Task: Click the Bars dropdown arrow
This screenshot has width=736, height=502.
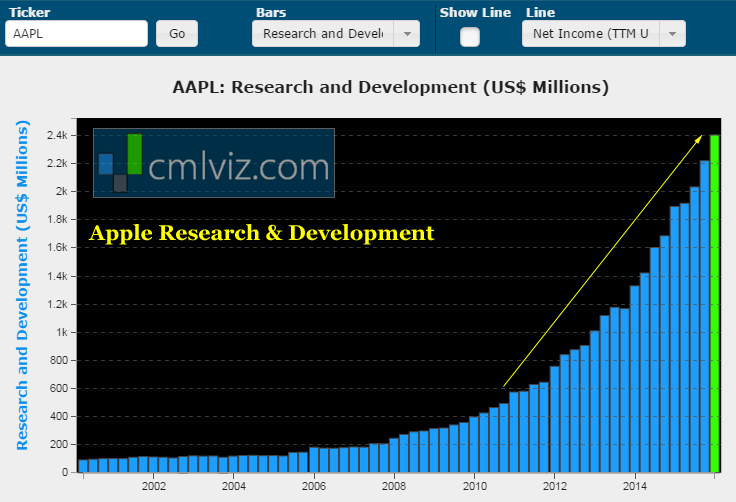Action: (x=407, y=33)
